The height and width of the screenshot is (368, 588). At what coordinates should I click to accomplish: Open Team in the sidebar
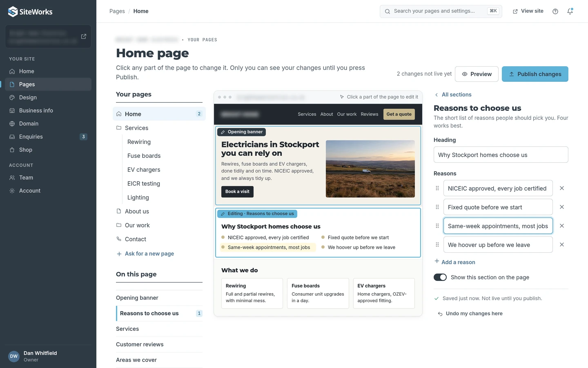(x=48, y=177)
